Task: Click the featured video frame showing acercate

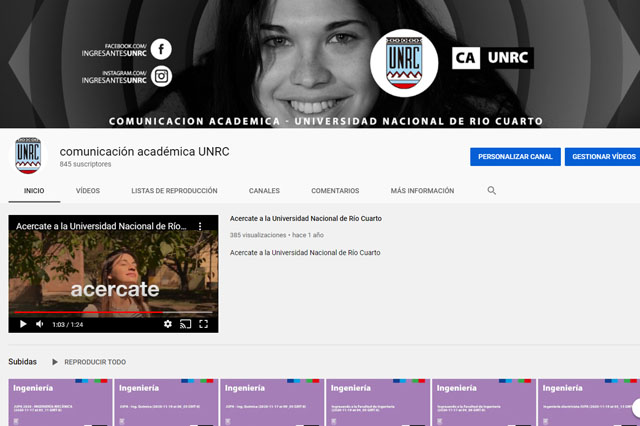Action: click(113, 273)
